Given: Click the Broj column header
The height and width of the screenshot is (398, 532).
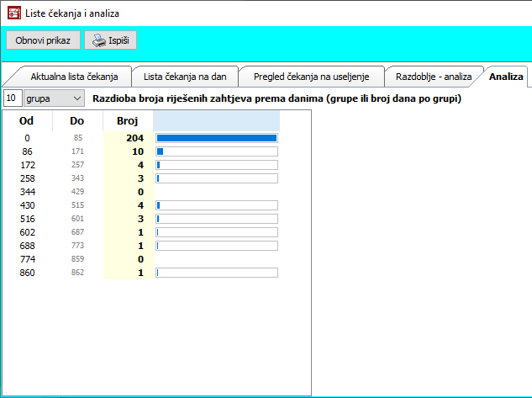Looking at the screenshot, I should pyautogui.click(x=126, y=121).
